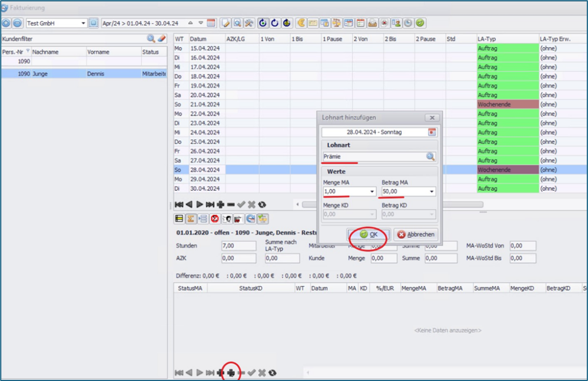
Task: Open the calendar icon next to the period field
Action: (x=211, y=23)
